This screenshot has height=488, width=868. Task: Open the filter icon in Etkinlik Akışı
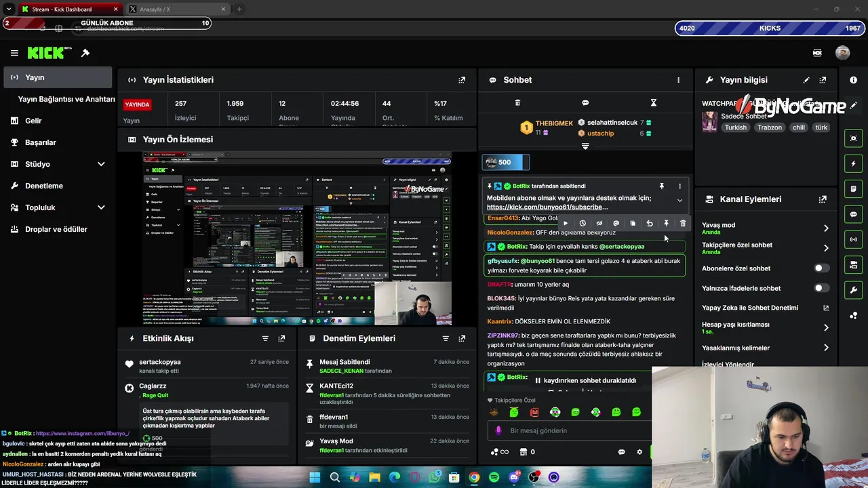265,338
